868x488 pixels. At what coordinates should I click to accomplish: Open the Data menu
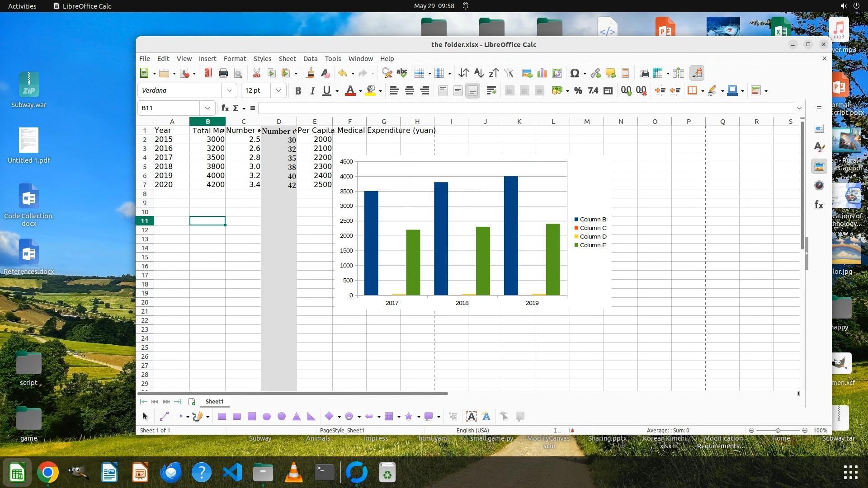pyautogui.click(x=310, y=59)
